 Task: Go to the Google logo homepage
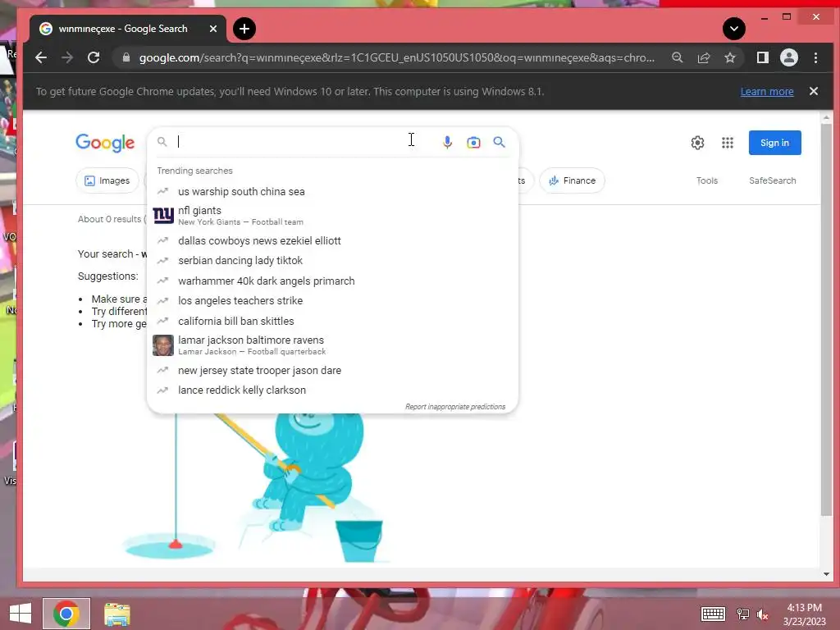(105, 143)
